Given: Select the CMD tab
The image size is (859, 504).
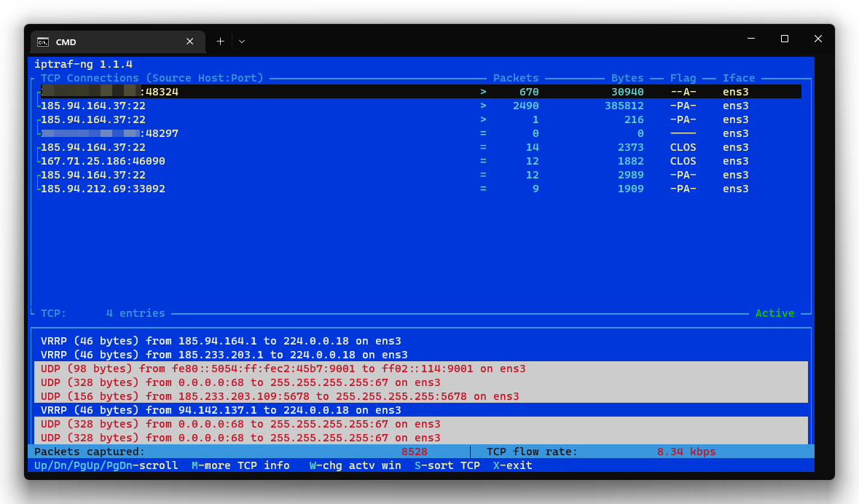Looking at the screenshot, I should click(109, 42).
